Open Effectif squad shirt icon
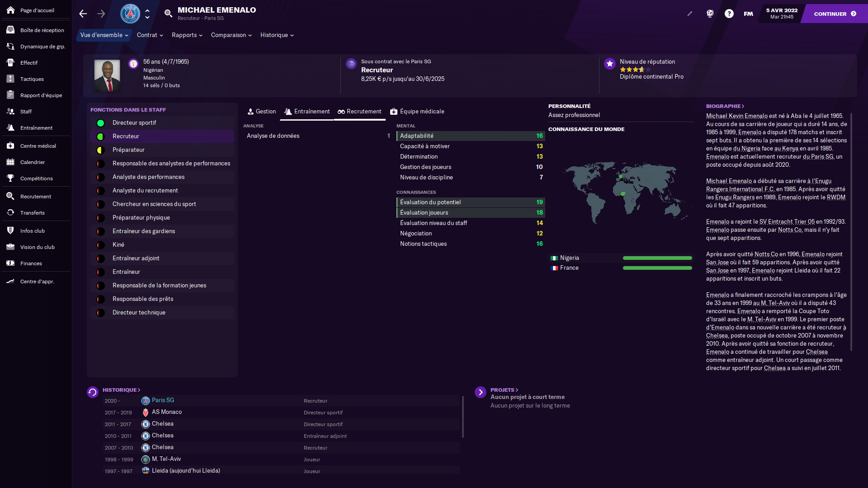Screen dimensions: 868x488 coord(10,62)
